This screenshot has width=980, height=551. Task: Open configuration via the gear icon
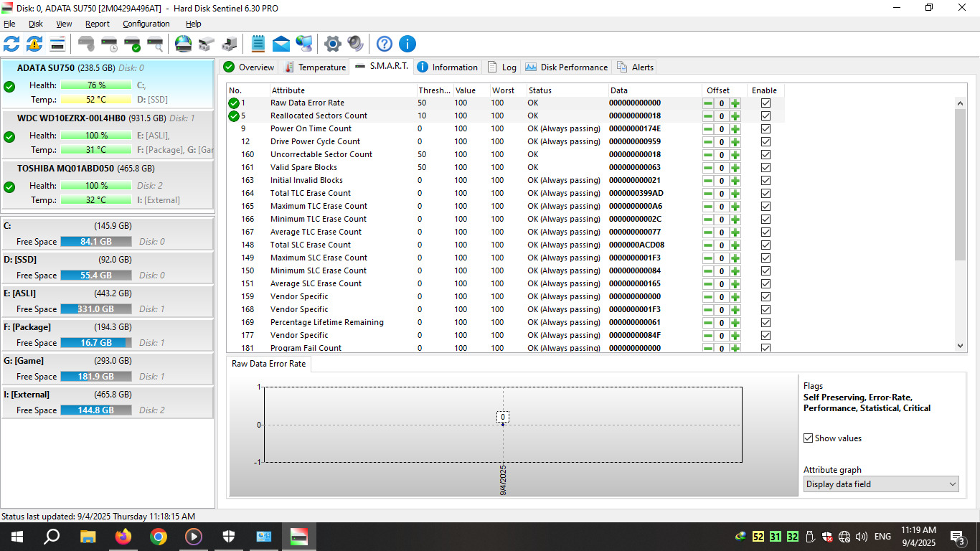click(332, 44)
